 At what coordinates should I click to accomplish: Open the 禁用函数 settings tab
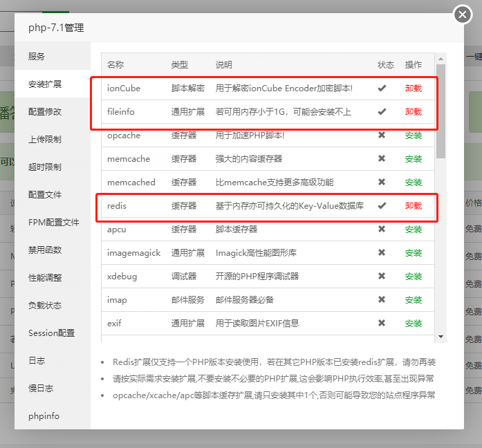[45, 250]
